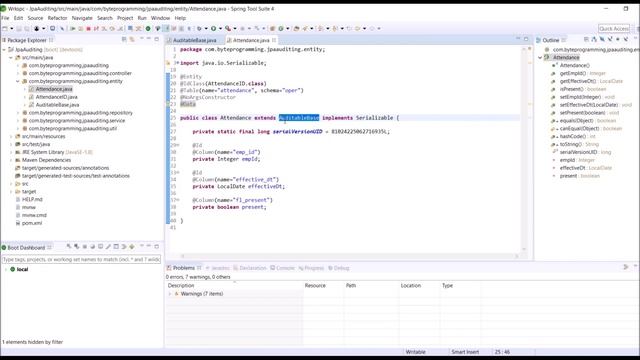Collapse the src/main/java folder
Viewport: 640px width, 360px height.
point(11,58)
